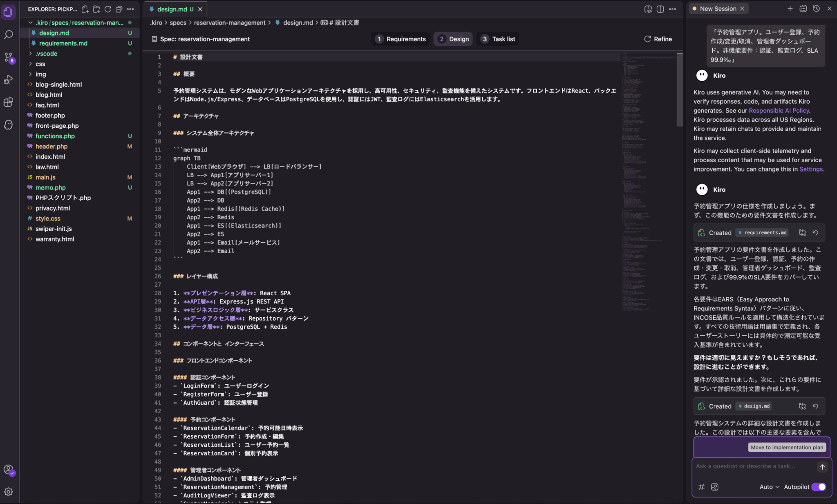
Task: Revert the design.md creation change
Action: tap(815, 406)
